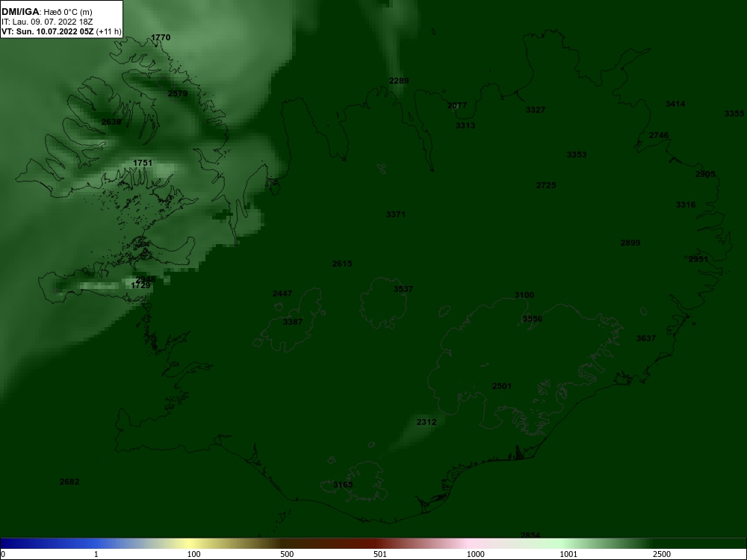Click the map value 2077
This screenshot has width=747, height=560.
pos(457,106)
